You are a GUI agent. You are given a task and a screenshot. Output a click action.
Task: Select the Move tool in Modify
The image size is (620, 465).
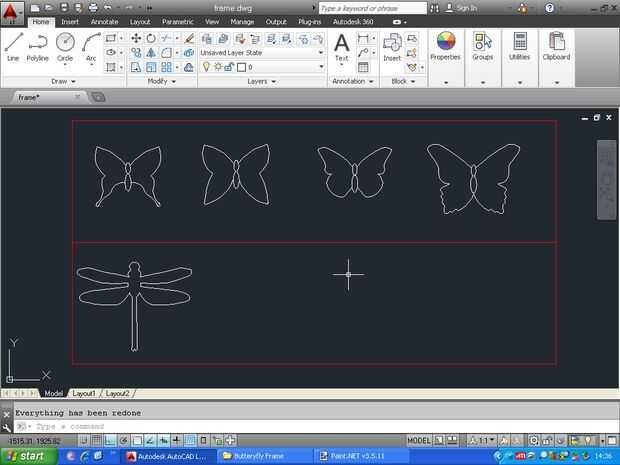tap(136, 38)
